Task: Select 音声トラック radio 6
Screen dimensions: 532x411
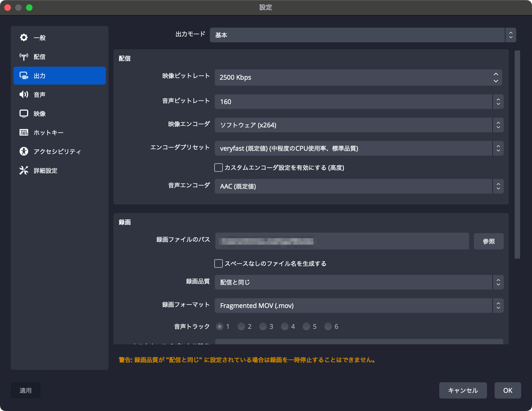Action: click(328, 326)
